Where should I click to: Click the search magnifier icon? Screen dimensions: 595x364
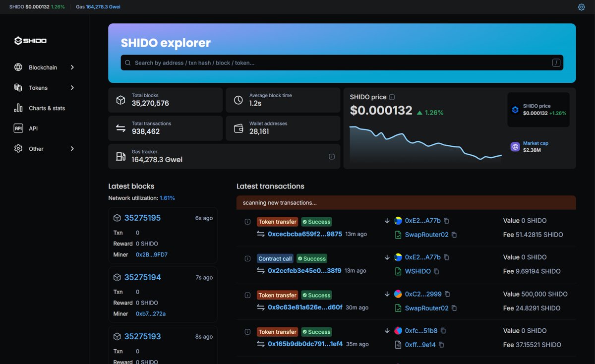(x=128, y=63)
